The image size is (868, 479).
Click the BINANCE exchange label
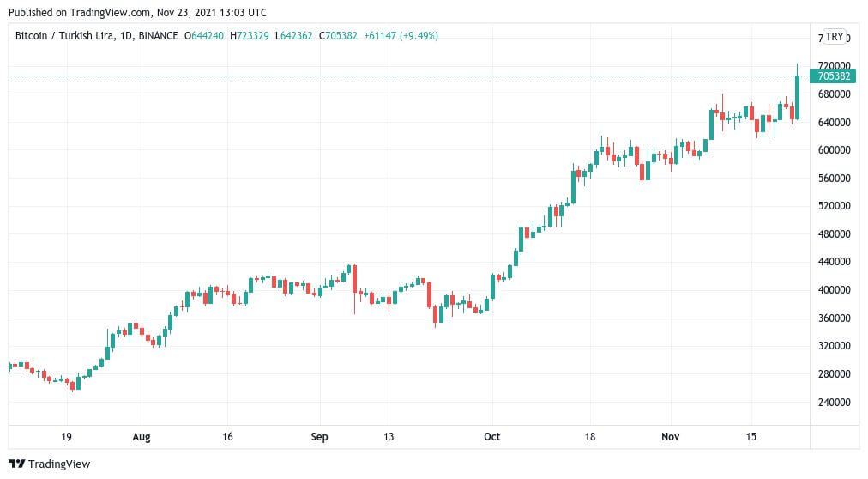pyautogui.click(x=159, y=36)
